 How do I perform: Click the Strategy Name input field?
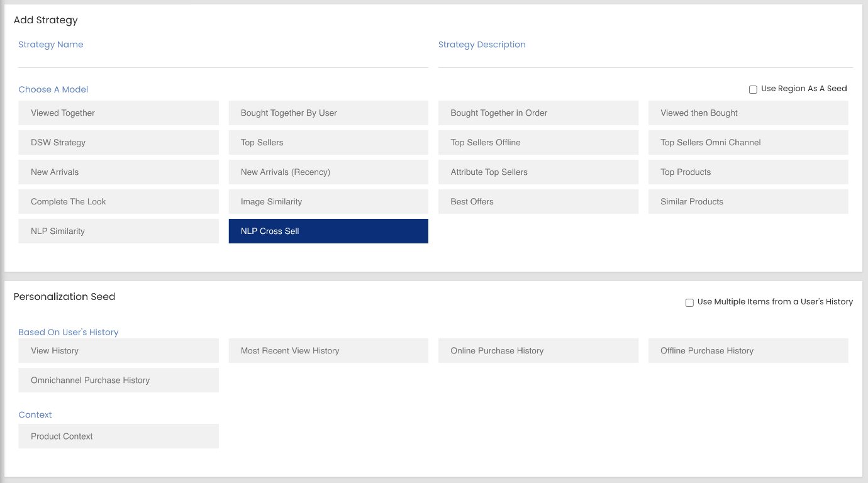223,59
